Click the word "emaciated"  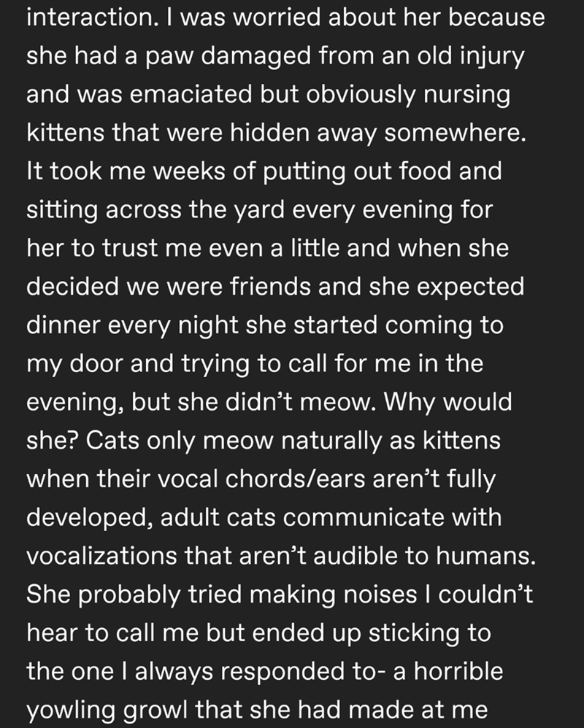click(191, 94)
